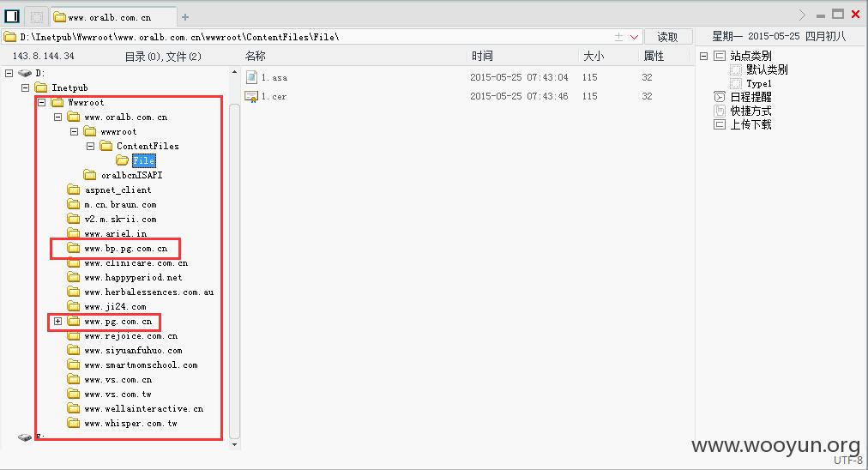
Task: Click the UTF-8 encoding status label
Action: [x=848, y=461]
